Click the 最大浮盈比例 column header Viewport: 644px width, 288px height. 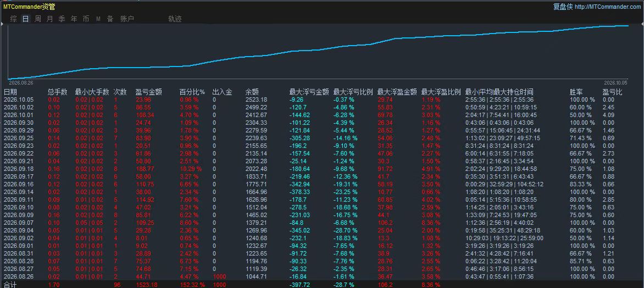click(x=441, y=92)
